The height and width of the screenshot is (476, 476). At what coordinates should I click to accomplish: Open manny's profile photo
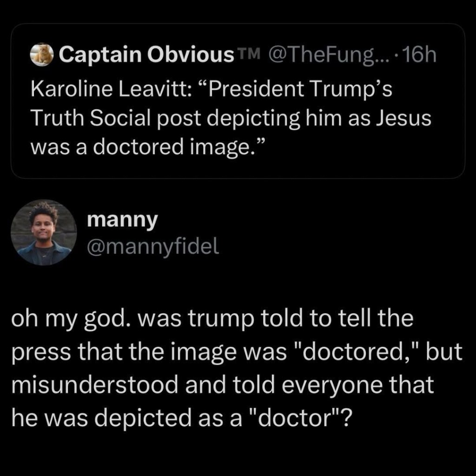pyautogui.click(x=44, y=232)
